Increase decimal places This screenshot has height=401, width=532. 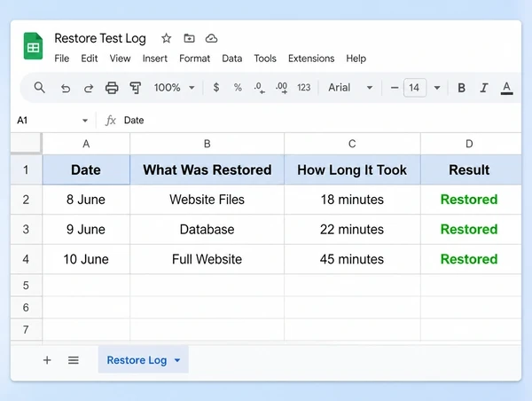[x=282, y=88]
